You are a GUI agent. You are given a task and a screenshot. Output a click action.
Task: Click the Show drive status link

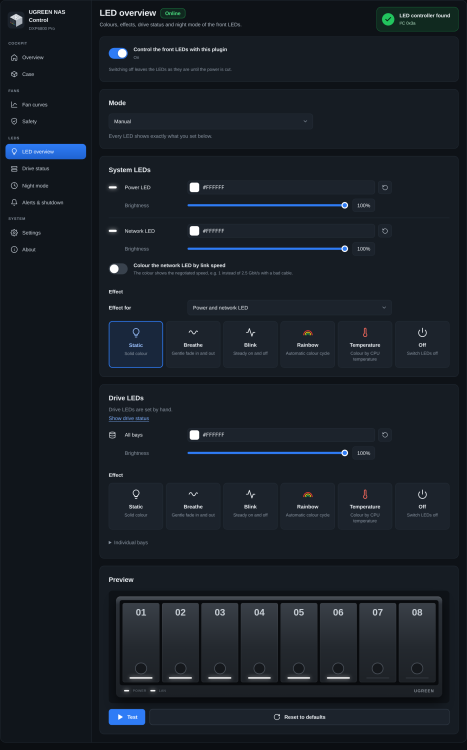coord(129,419)
